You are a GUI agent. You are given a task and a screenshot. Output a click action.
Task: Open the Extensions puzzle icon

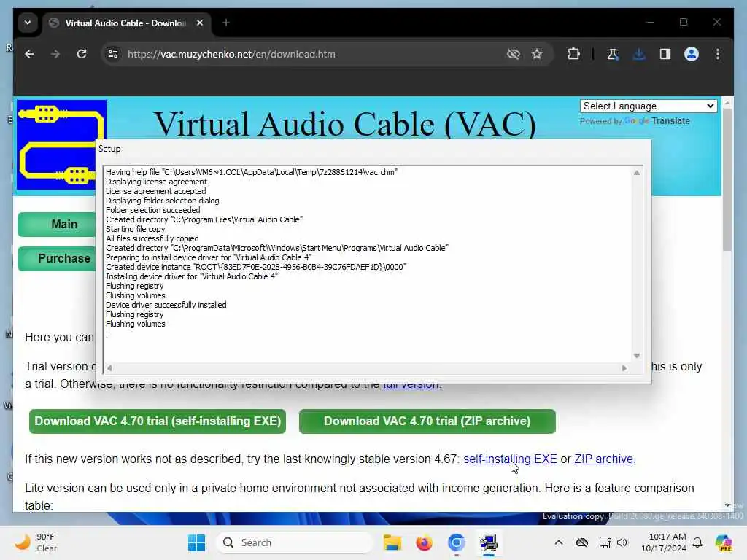click(x=573, y=54)
